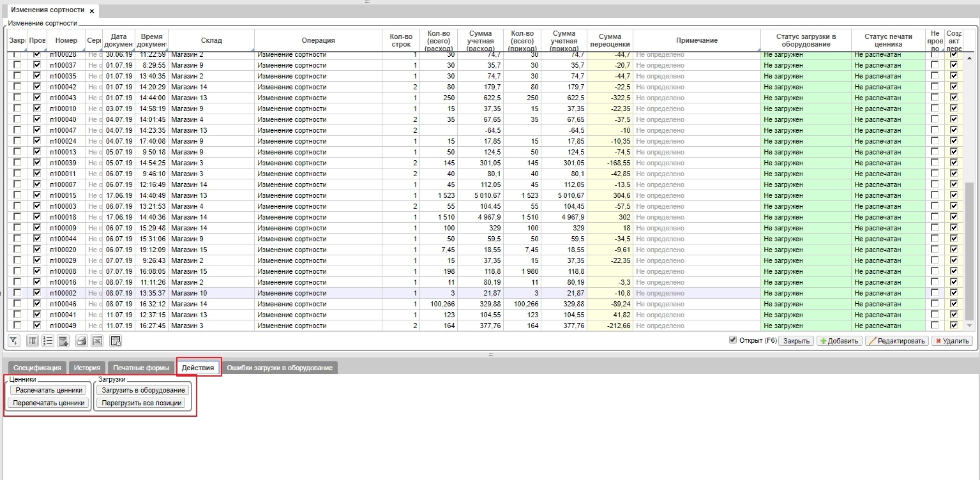
Task: Close the Изменения сортности tab with x
Action: pyautogui.click(x=92, y=11)
